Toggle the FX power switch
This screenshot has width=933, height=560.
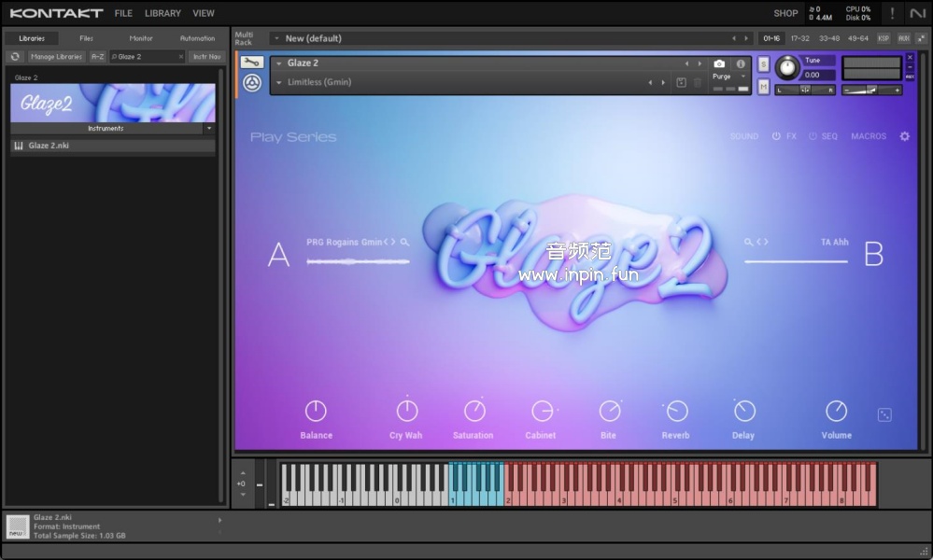[776, 136]
